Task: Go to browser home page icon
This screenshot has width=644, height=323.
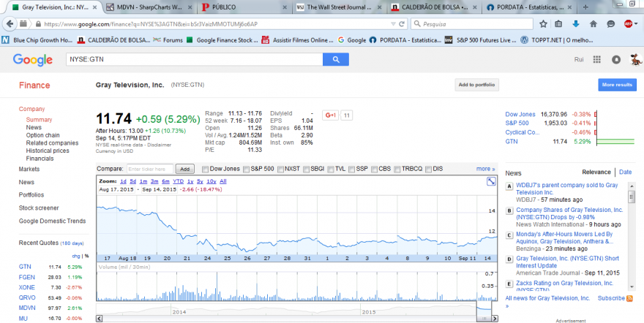Action: [x=593, y=24]
